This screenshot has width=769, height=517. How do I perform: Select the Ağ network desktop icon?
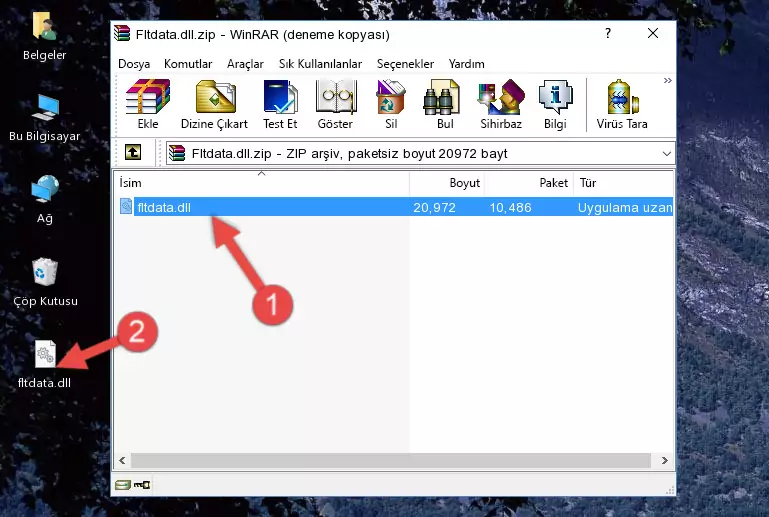point(44,200)
